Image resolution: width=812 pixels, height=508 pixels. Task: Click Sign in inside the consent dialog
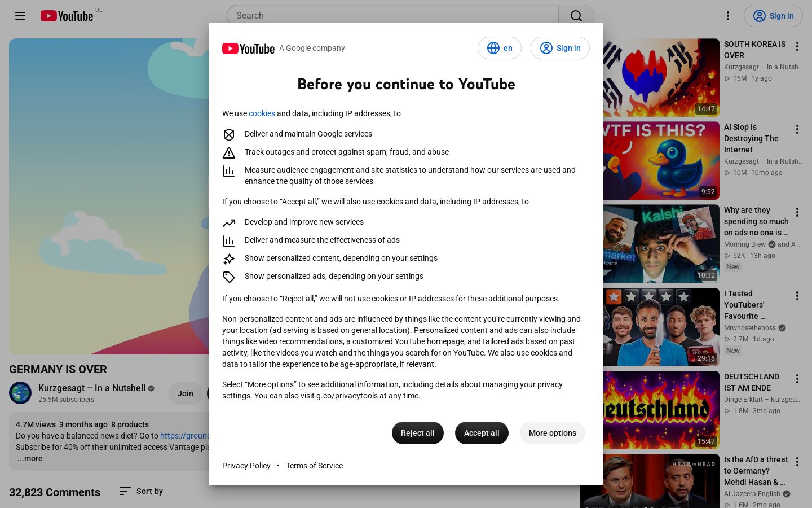pos(560,48)
